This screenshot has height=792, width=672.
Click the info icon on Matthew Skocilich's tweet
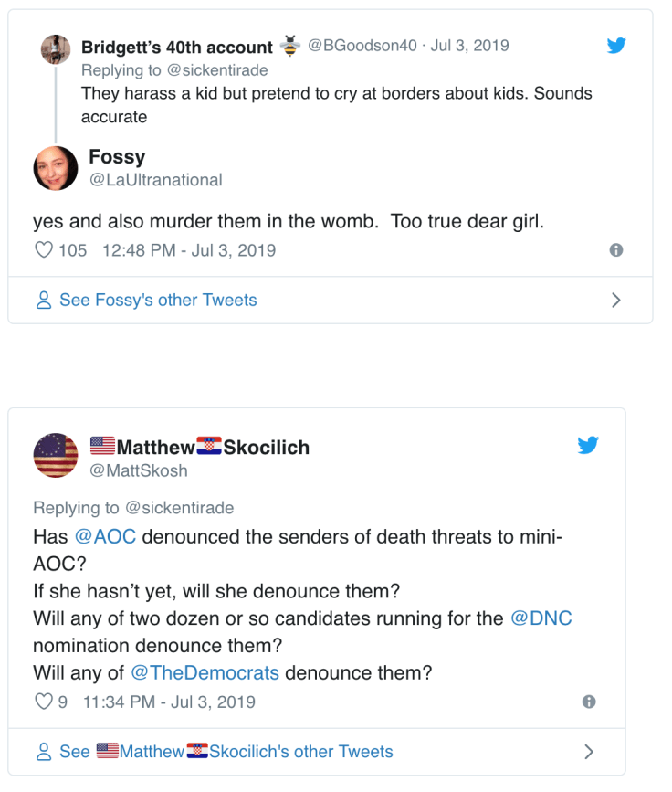(x=588, y=700)
